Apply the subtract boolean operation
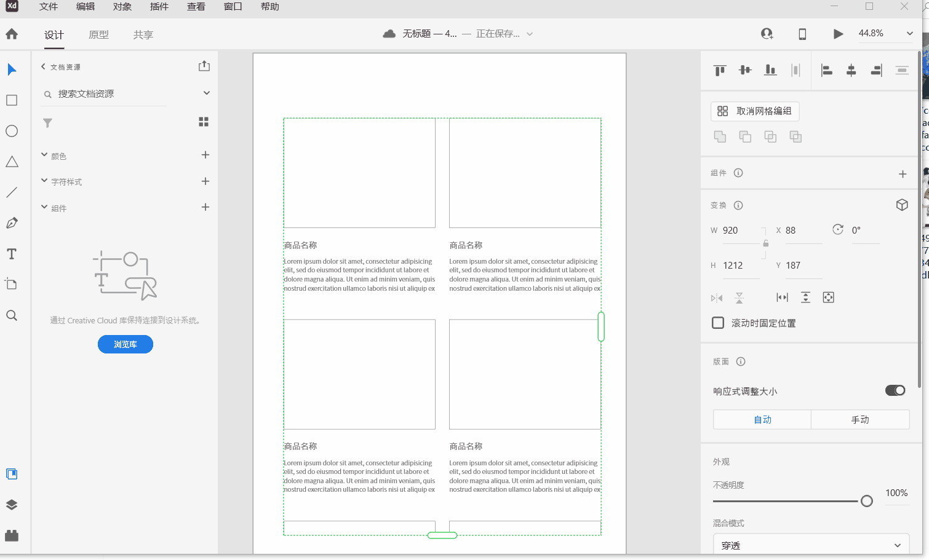The image size is (929, 560). [745, 136]
